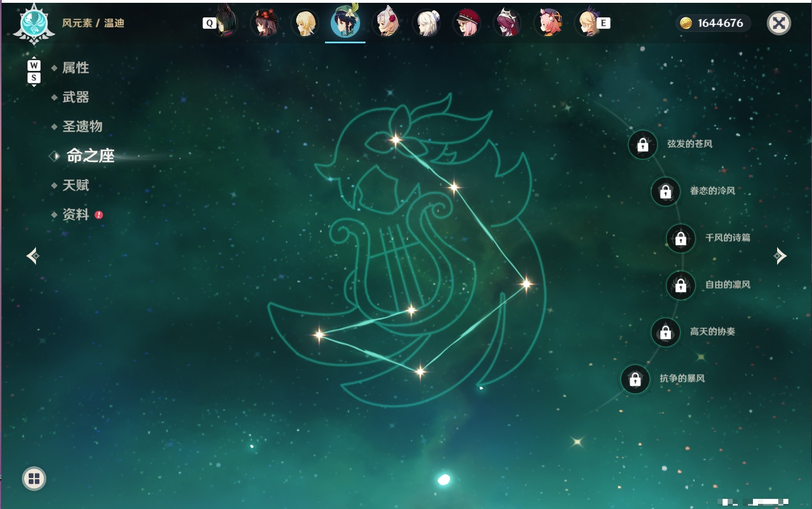Click the Anemo element emblem icon

pyautogui.click(x=34, y=24)
